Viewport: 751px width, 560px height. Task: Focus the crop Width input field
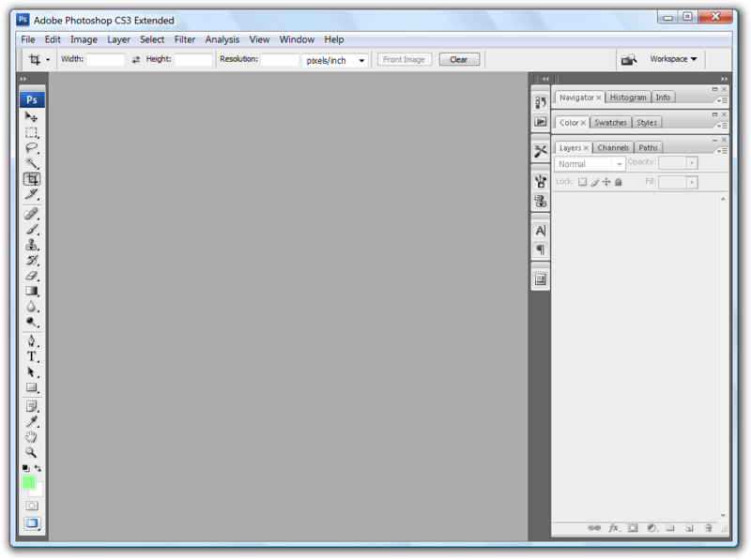pos(106,59)
